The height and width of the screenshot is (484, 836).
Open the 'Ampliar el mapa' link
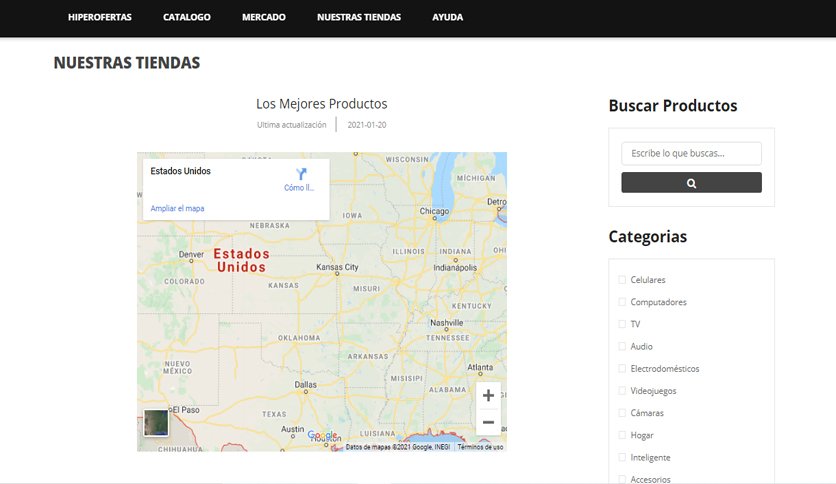point(177,208)
